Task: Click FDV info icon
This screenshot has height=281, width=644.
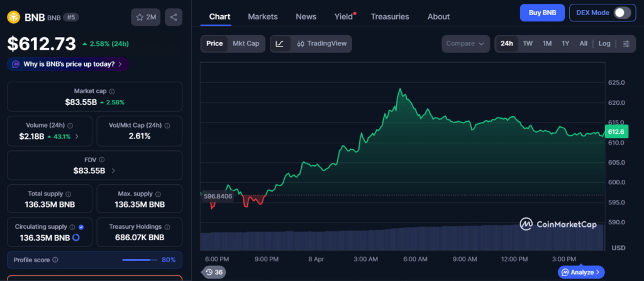Action: point(102,160)
